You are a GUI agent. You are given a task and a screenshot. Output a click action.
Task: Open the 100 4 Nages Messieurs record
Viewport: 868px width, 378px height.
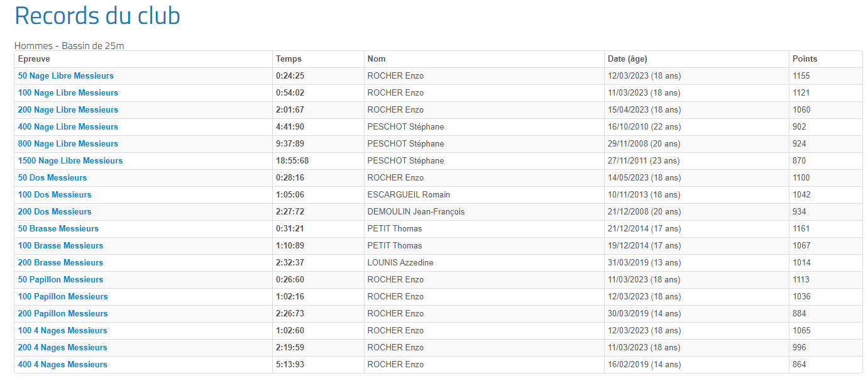pyautogui.click(x=63, y=331)
